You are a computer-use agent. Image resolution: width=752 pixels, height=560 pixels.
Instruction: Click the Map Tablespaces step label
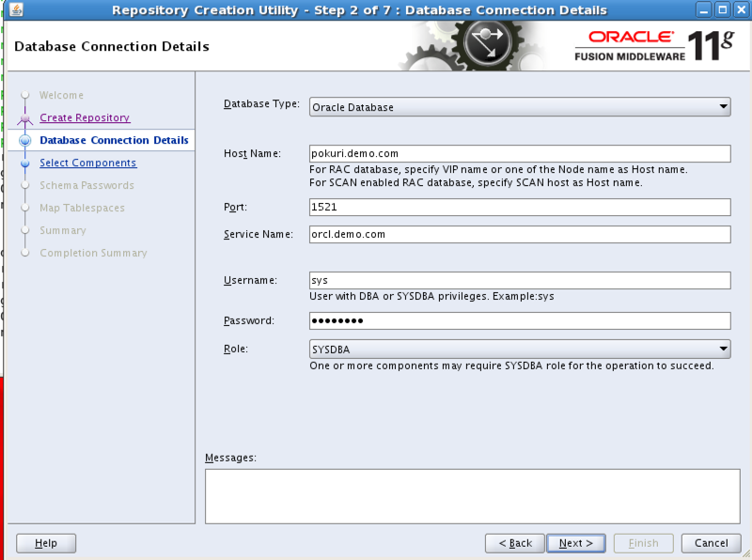tap(82, 208)
